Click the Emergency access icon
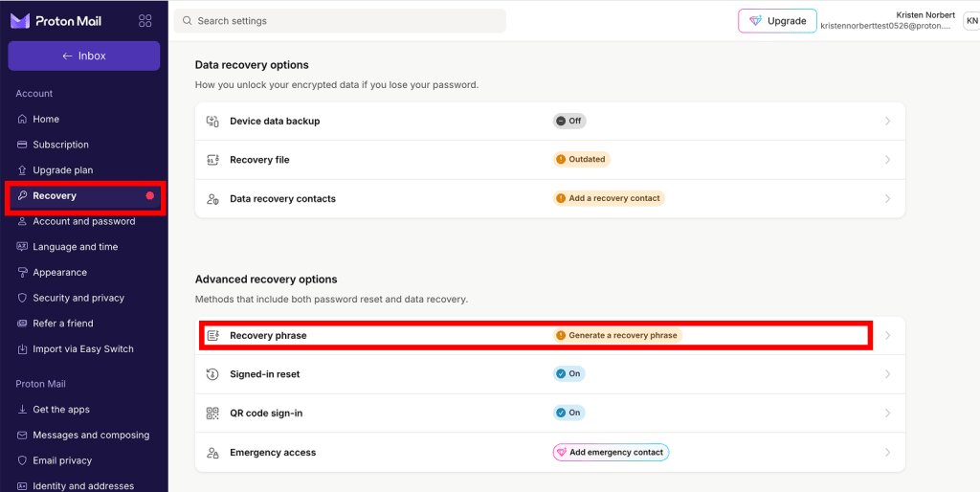Viewport: 980px width, 492px height. click(212, 453)
